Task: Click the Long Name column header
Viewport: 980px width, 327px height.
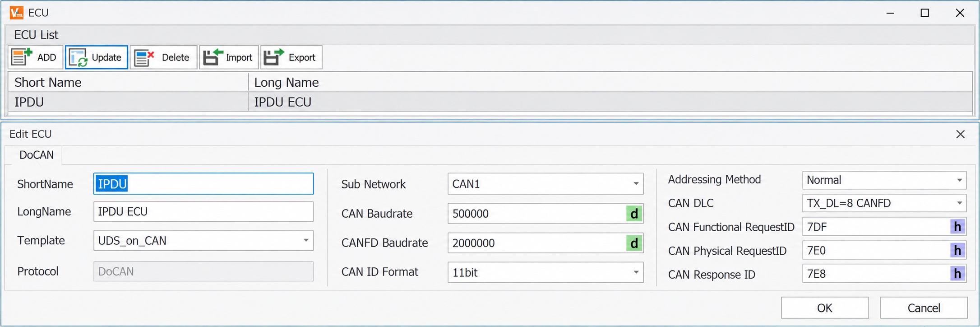Action: (610, 82)
